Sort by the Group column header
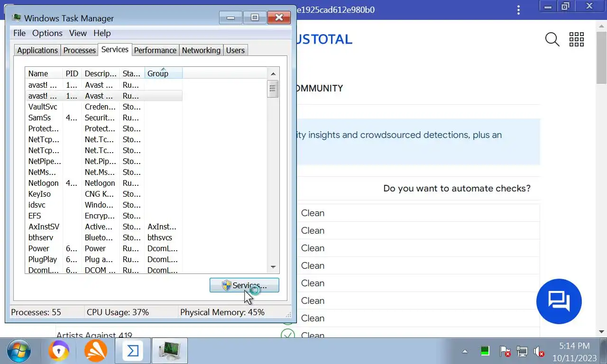The image size is (607, 364). pos(164,73)
